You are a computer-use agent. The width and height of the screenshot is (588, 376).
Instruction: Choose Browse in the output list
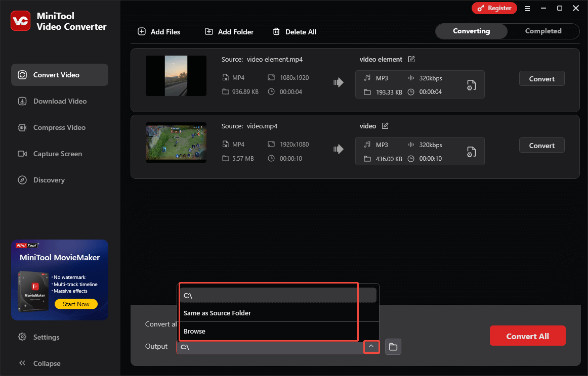point(278,331)
